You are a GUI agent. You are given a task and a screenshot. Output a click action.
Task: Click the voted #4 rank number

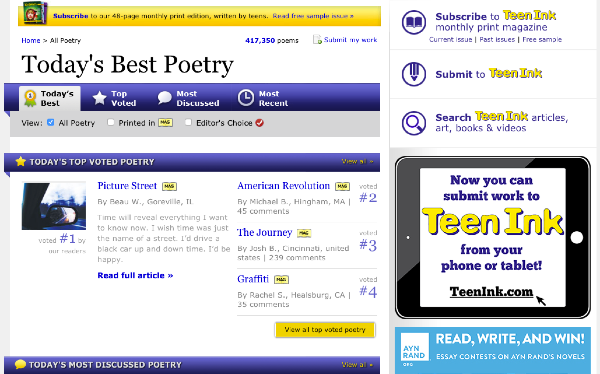click(368, 291)
